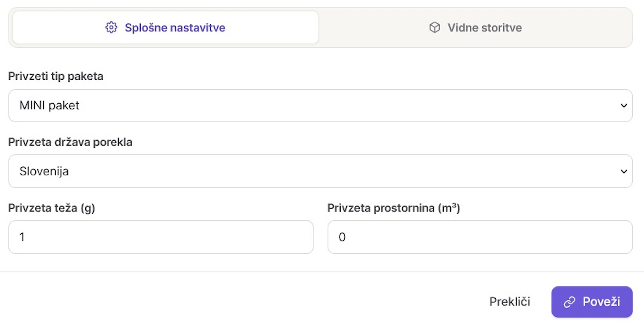Click the gear icon in Splošne nastavitve

111,27
